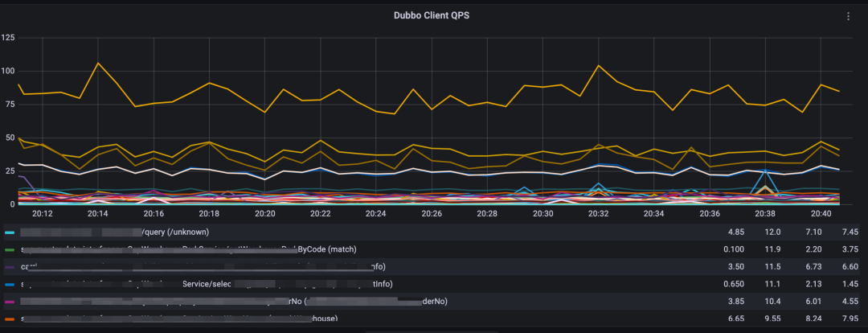Click the 20:22 time label on the x-axis
868x333 pixels.
pyautogui.click(x=321, y=213)
